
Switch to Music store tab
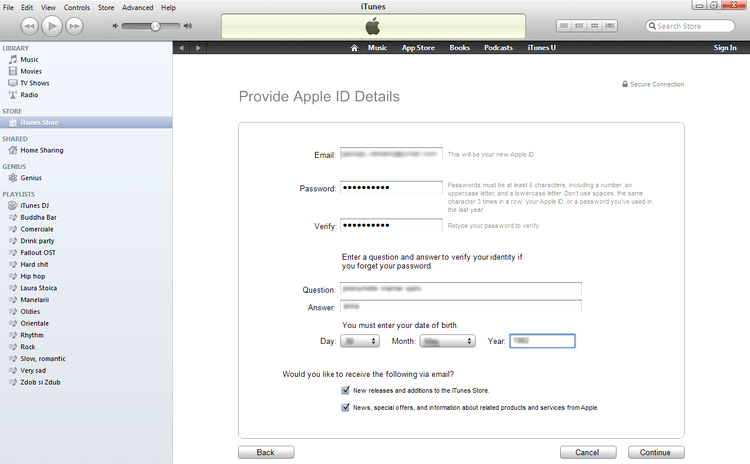click(x=377, y=48)
